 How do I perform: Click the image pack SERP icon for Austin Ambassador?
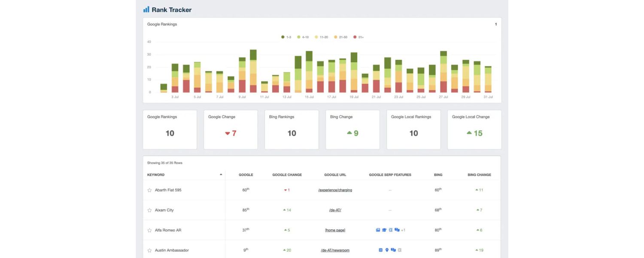[380, 250]
